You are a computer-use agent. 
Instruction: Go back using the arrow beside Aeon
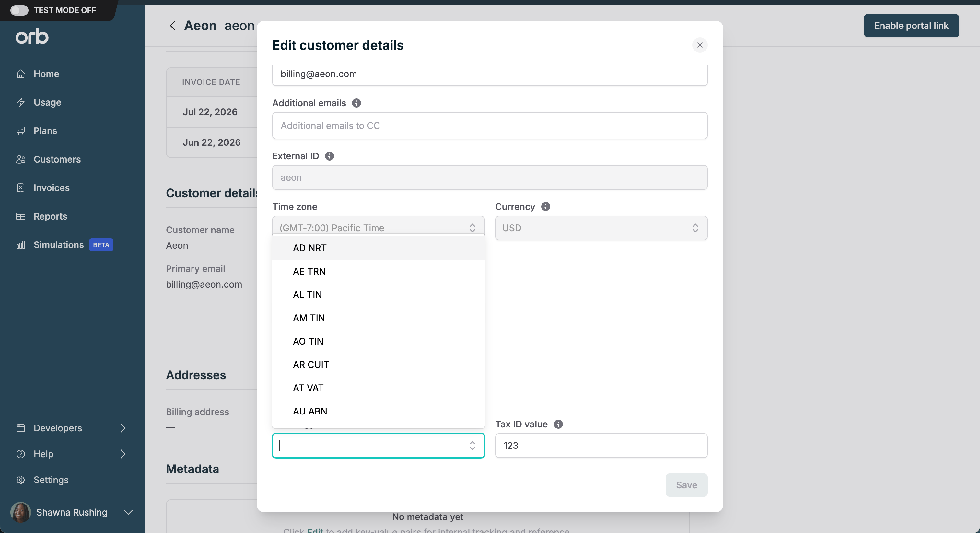[172, 26]
